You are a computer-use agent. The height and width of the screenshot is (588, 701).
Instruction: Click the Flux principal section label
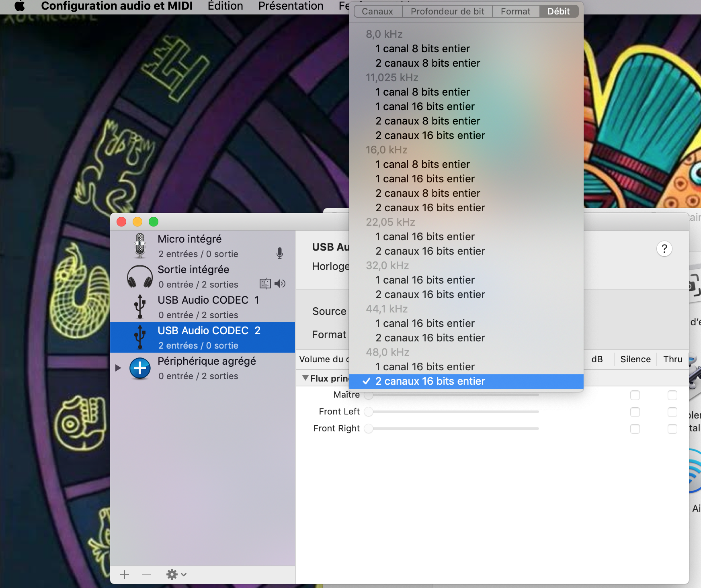click(329, 378)
